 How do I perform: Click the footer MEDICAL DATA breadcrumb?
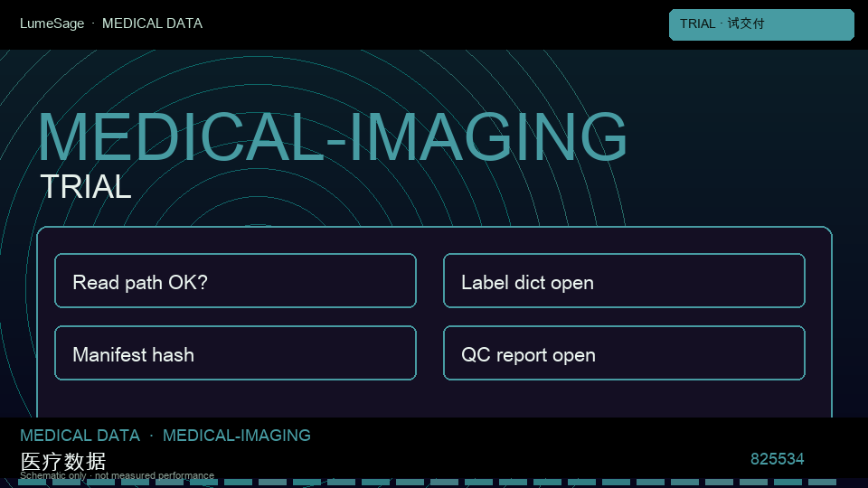click(x=80, y=436)
